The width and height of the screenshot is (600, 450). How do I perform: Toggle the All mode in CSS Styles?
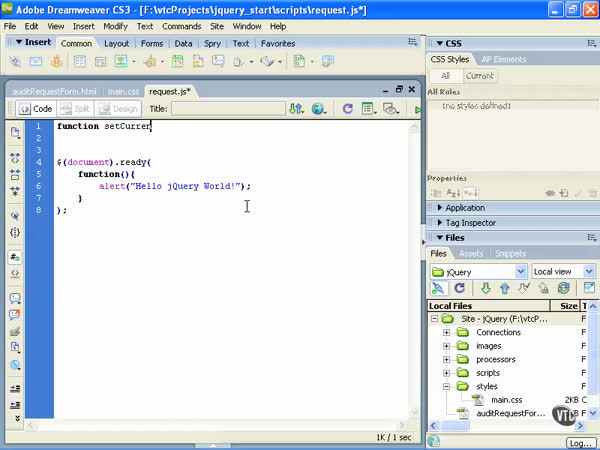pyautogui.click(x=445, y=76)
